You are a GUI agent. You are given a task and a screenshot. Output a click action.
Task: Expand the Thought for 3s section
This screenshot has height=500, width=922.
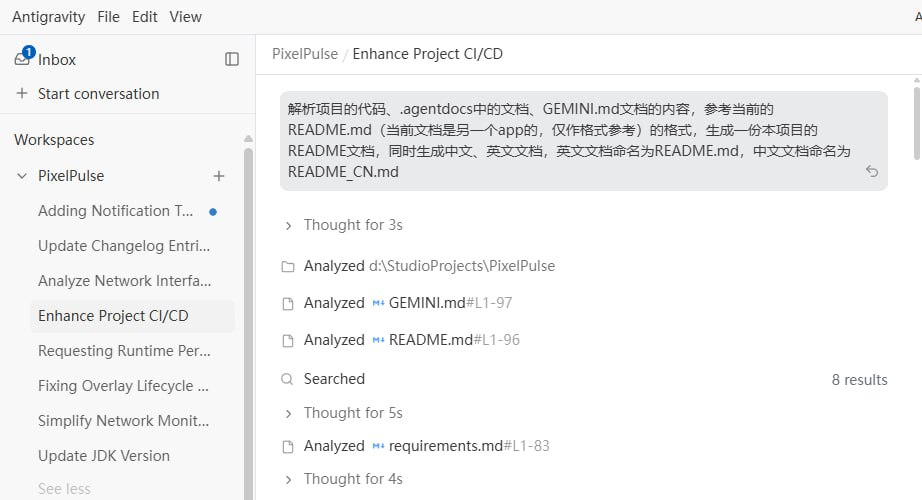pyautogui.click(x=288, y=226)
